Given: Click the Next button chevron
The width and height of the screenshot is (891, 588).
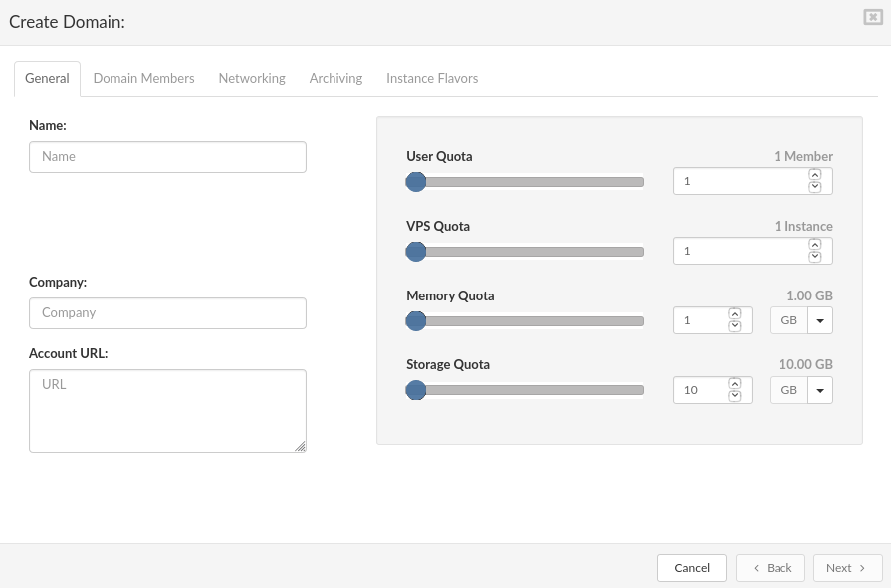Looking at the screenshot, I should click(862, 567).
